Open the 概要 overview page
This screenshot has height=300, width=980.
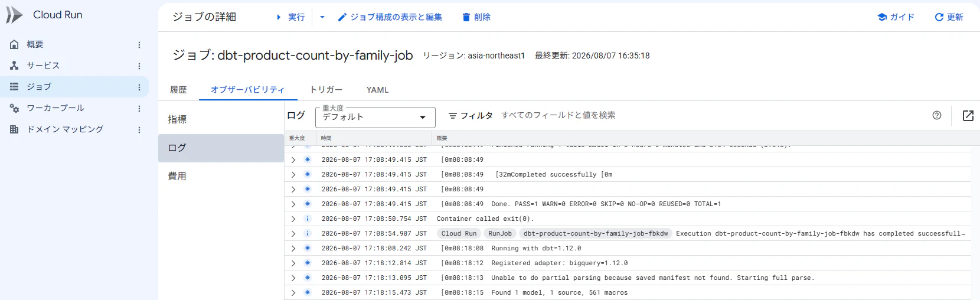[x=35, y=44]
